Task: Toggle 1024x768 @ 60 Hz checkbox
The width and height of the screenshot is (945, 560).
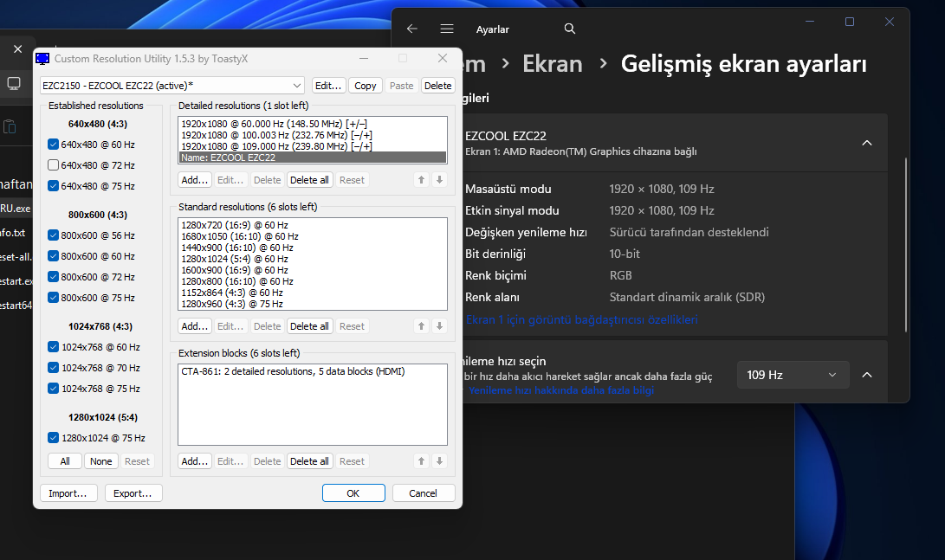Action: point(53,347)
